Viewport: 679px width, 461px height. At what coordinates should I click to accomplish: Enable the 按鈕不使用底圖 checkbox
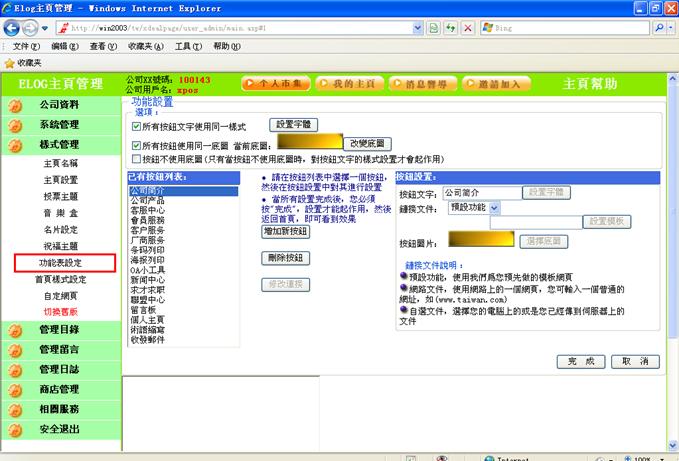tap(136, 159)
